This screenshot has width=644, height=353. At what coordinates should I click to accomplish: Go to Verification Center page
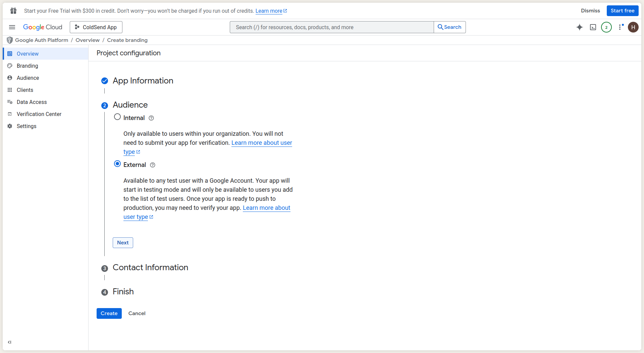pos(39,114)
